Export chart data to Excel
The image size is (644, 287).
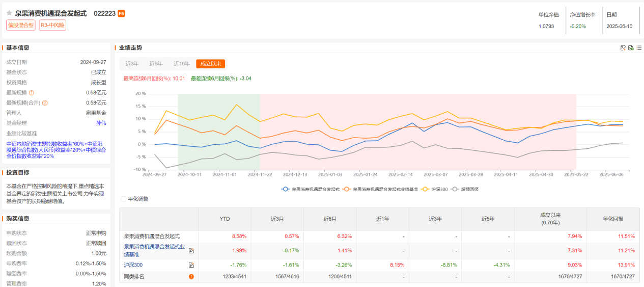coord(631,48)
